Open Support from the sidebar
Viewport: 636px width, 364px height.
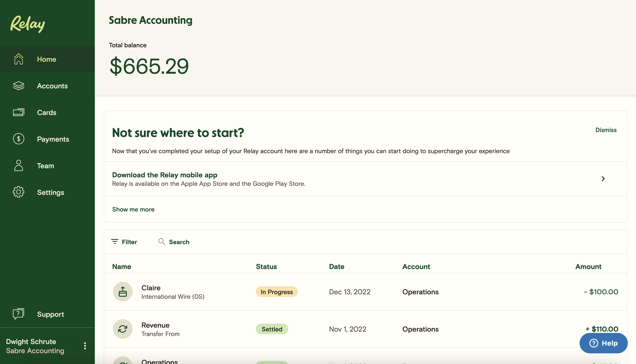click(x=48, y=314)
